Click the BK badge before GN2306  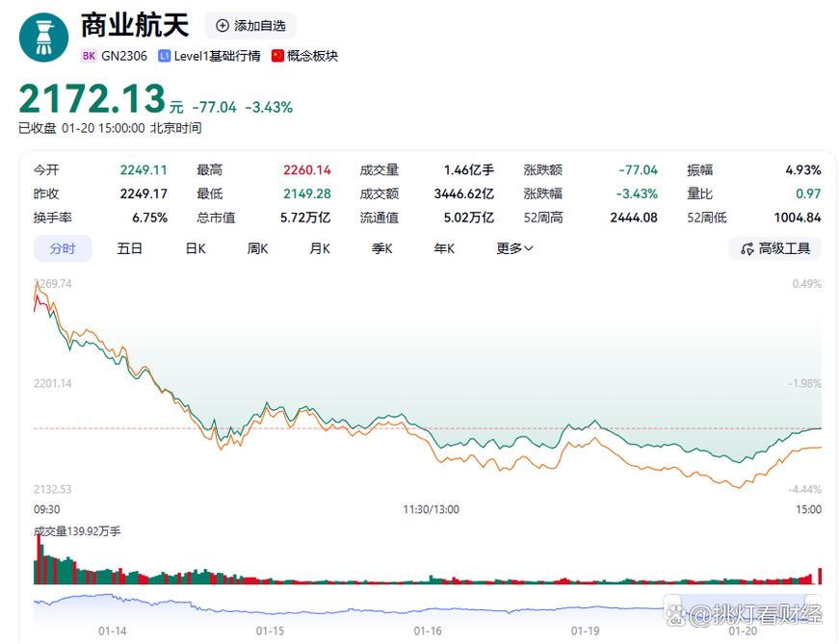tap(88, 56)
